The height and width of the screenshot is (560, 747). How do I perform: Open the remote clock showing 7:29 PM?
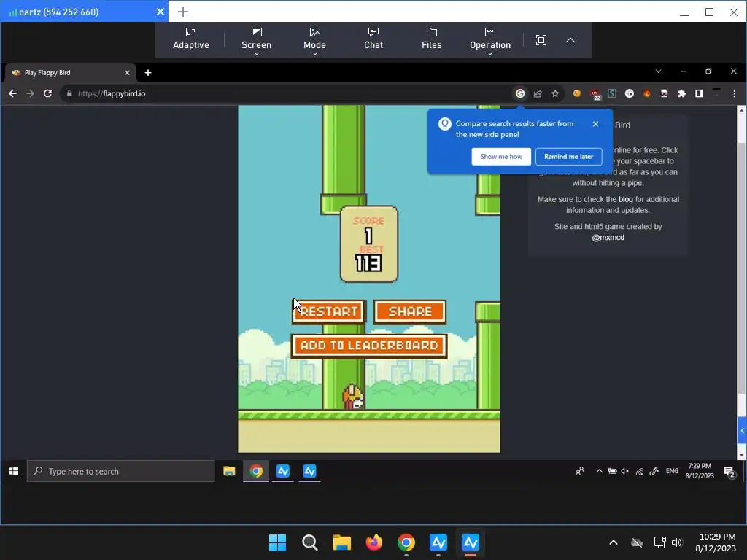[700, 471]
